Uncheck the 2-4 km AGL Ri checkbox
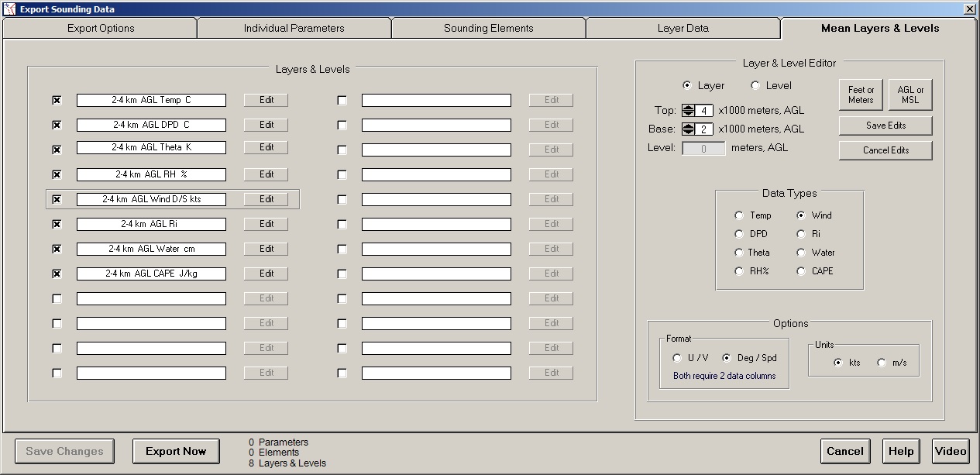Viewport: 980px width, 475px height. click(57, 224)
